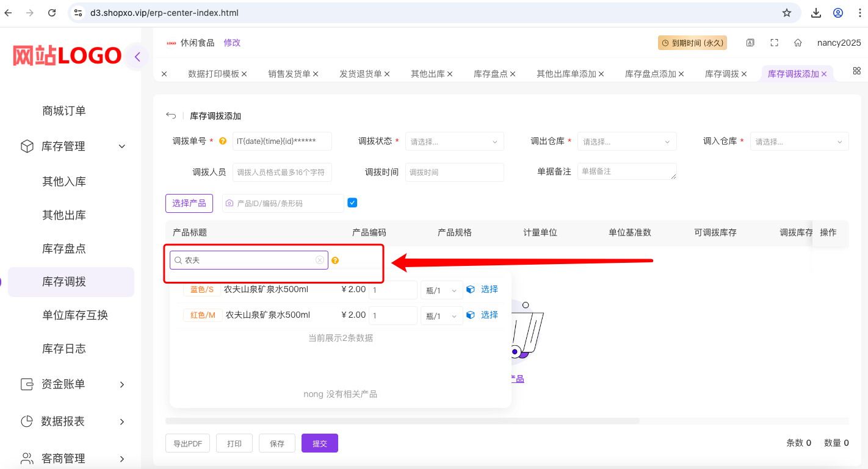Click orange help icon beside search box

click(x=335, y=260)
